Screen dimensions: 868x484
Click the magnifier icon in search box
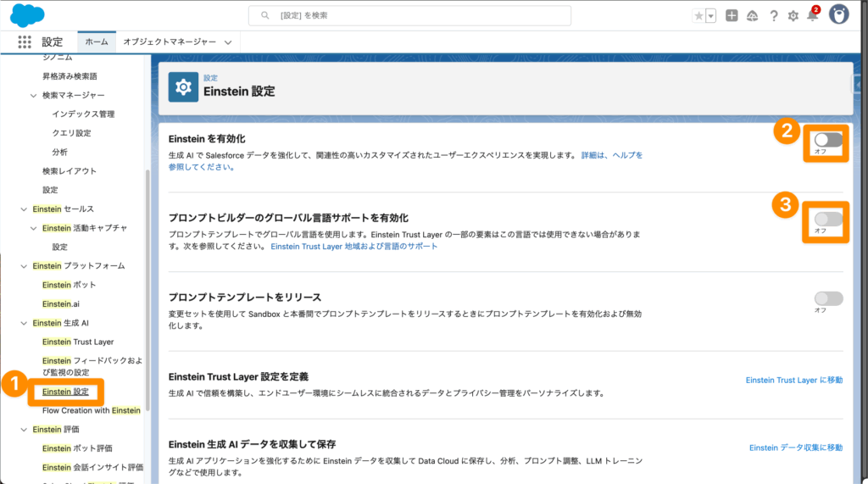pos(265,15)
